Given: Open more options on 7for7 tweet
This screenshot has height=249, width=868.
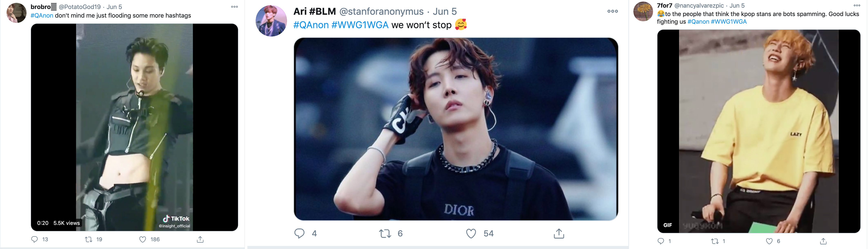Looking at the screenshot, I should point(857,5).
